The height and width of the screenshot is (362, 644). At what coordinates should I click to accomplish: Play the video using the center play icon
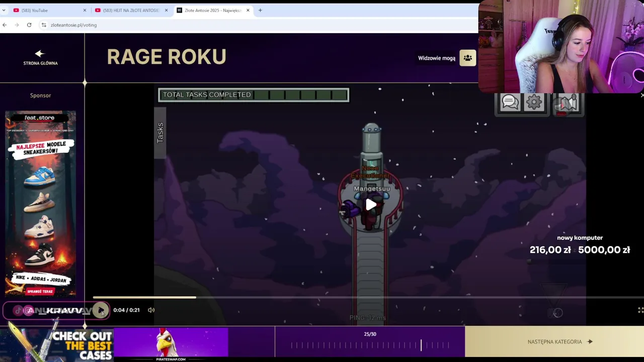click(371, 205)
